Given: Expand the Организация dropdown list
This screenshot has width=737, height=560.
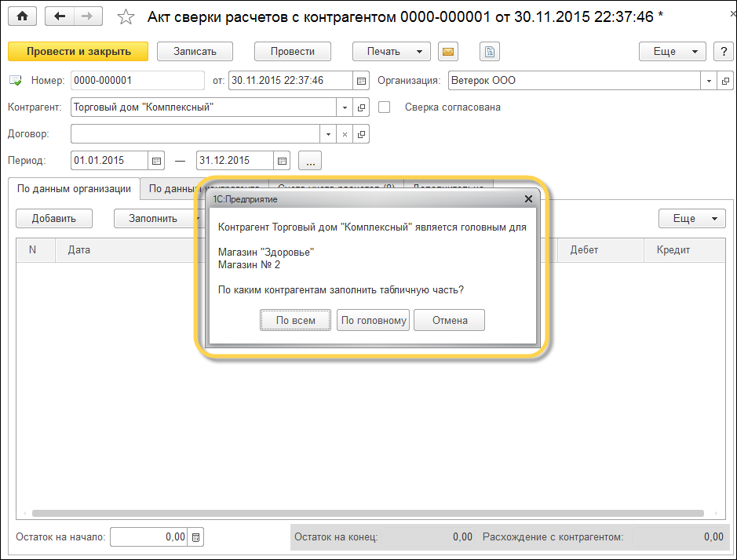Looking at the screenshot, I should coord(709,81).
